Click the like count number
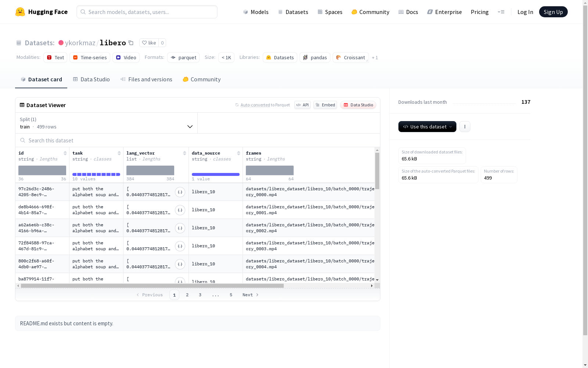This screenshot has height=368, width=588. (162, 43)
